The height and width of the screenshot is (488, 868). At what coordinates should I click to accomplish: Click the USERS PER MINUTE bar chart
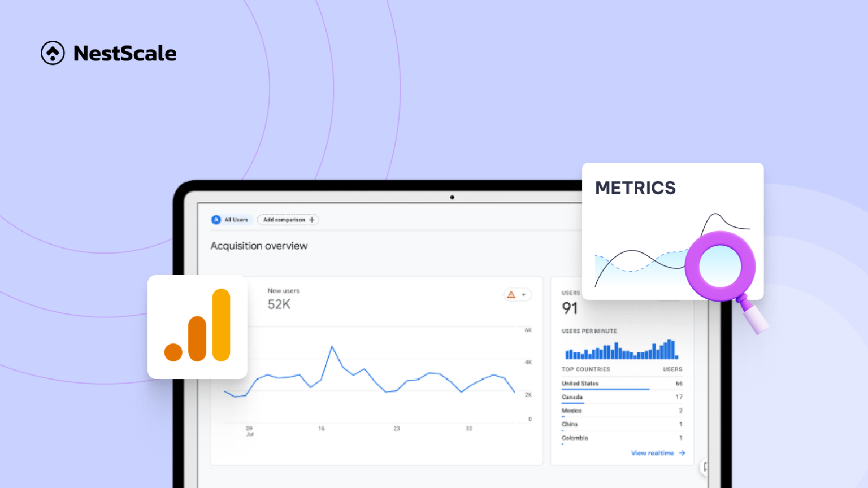pyautogui.click(x=620, y=350)
